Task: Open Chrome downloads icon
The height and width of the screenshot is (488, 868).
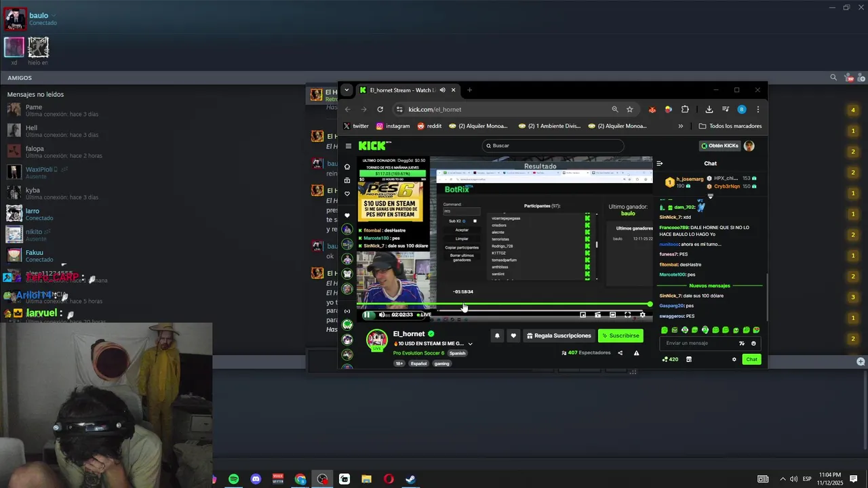Action: click(709, 109)
